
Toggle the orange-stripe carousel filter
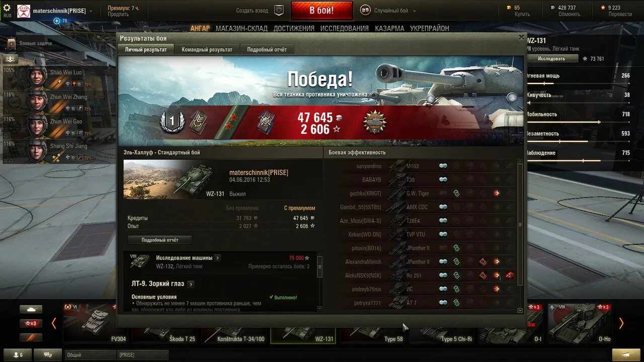(31, 337)
